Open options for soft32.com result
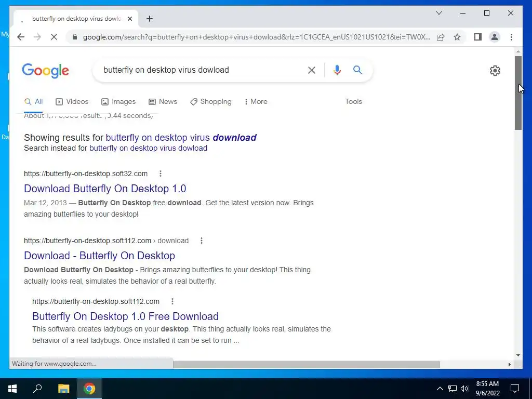Image resolution: width=532 pixels, height=399 pixels. (161, 174)
